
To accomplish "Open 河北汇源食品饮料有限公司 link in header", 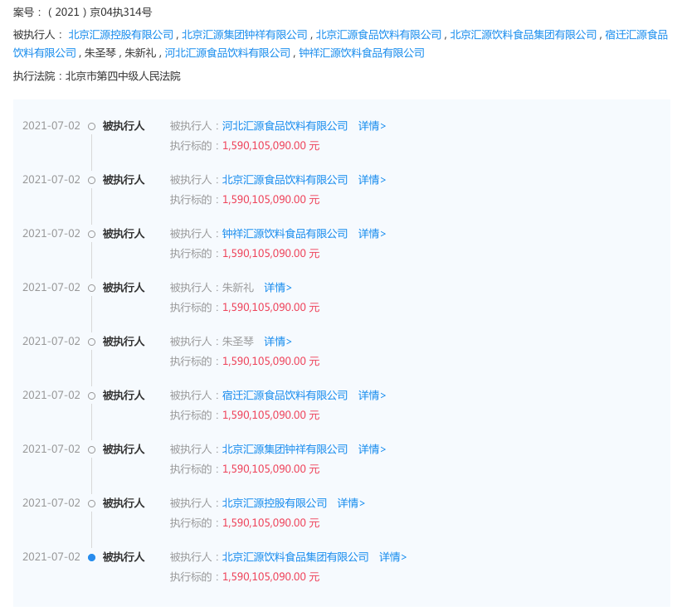I will [227, 53].
